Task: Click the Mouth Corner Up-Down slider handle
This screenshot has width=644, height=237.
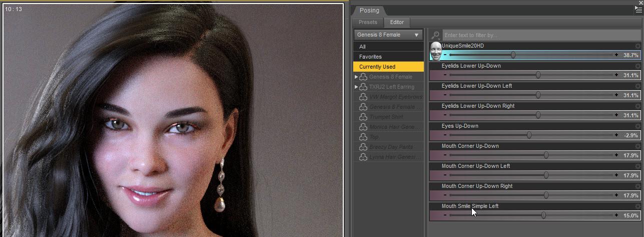Action: point(546,155)
